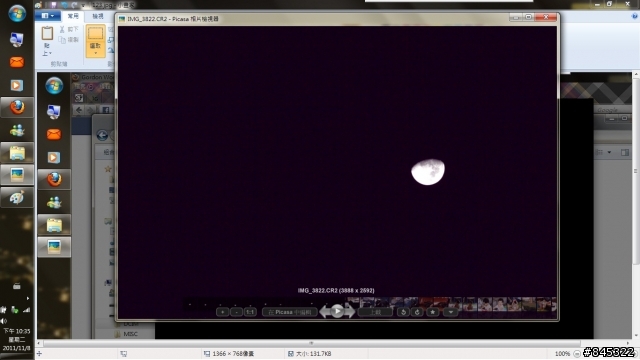Go to the next photo with the right arrow

pos(350,312)
